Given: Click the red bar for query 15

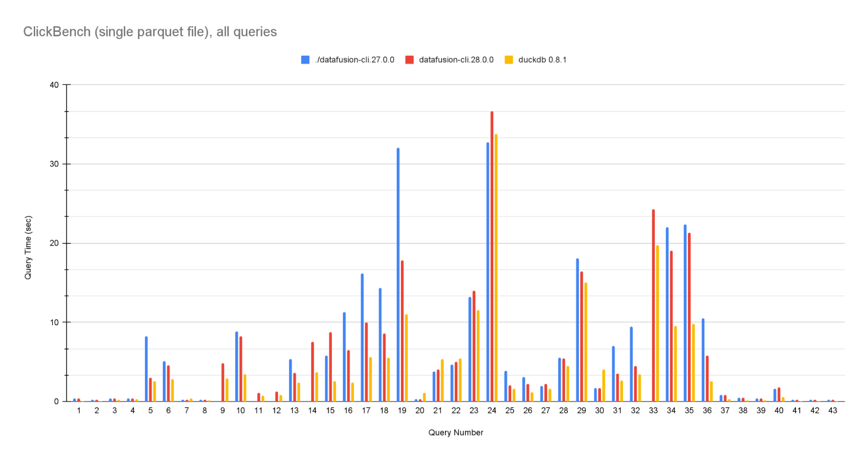Looking at the screenshot, I should click(330, 367).
